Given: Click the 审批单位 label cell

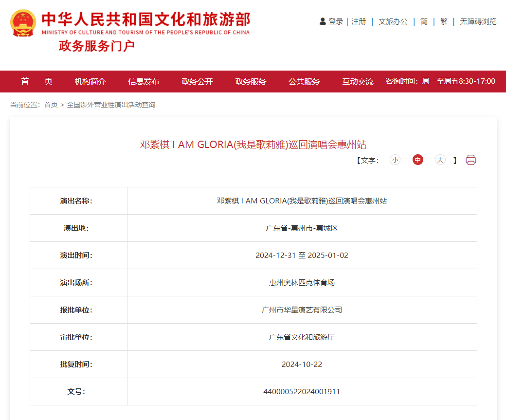Looking at the screenshot, I should pos(78,337).
